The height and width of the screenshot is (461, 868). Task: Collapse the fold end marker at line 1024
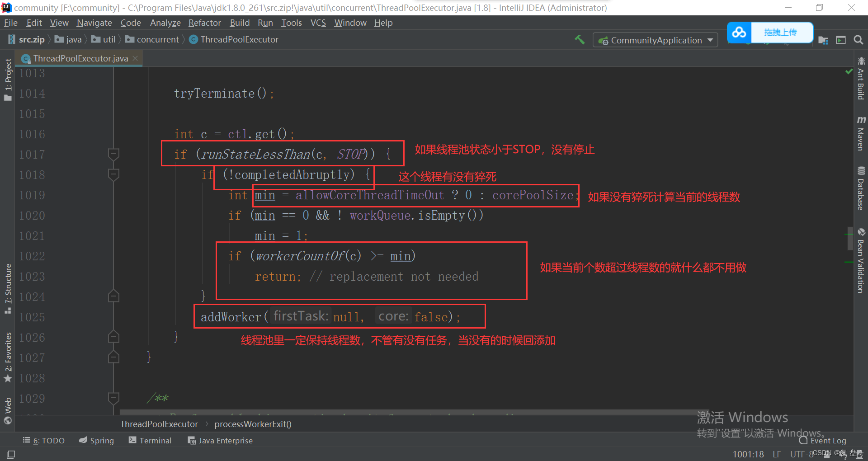(113, 296)
